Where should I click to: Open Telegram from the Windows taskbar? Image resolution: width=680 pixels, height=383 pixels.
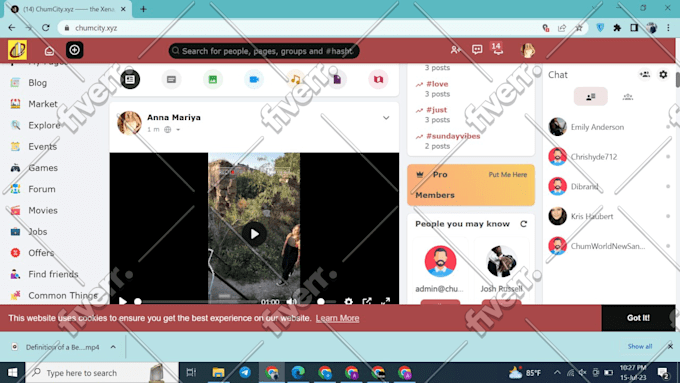point(245,372)
